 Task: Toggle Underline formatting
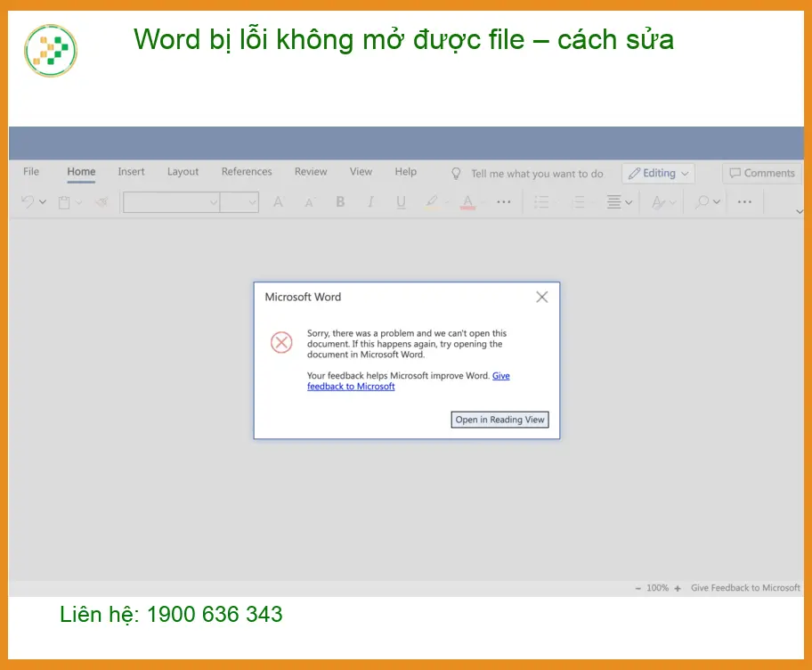401,201
